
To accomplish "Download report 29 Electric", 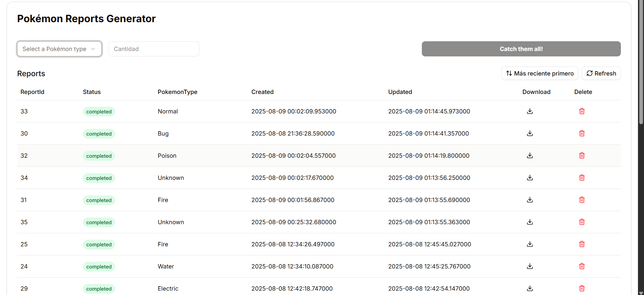I will [x=530, y=288].
